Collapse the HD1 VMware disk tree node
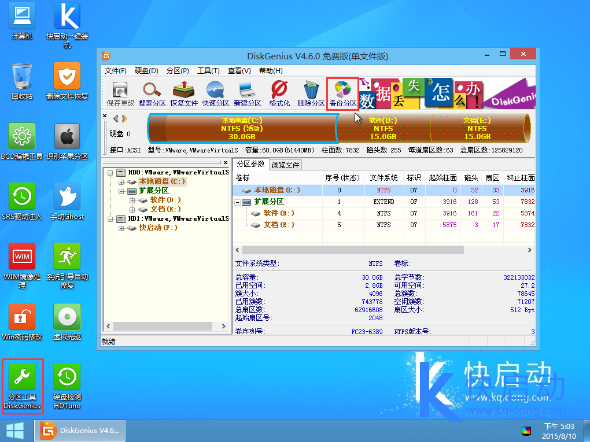590x442 pixels. [x=110, y=219]
